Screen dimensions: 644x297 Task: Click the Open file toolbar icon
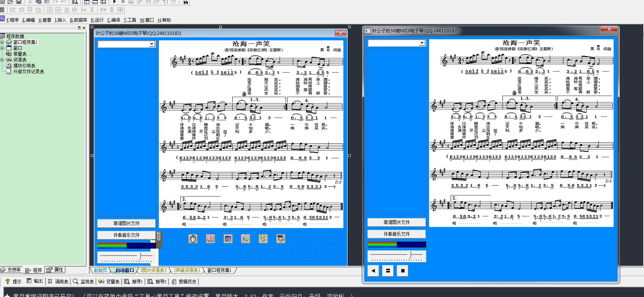[10, 2]
